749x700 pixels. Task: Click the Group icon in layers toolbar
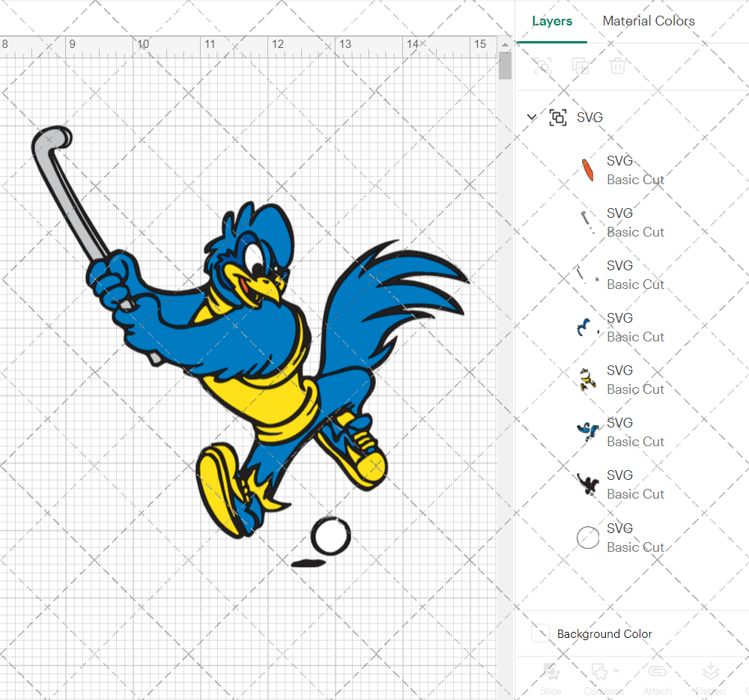point(542,66)
